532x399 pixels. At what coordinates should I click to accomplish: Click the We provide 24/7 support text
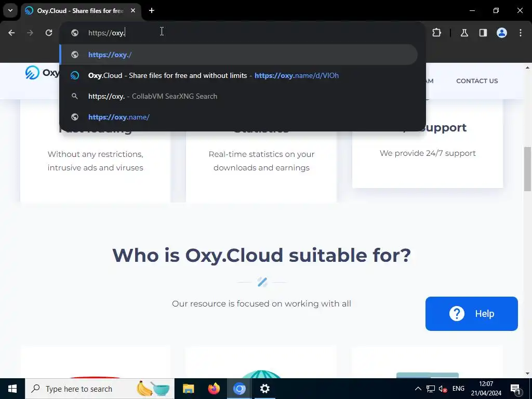click(428, 153)
